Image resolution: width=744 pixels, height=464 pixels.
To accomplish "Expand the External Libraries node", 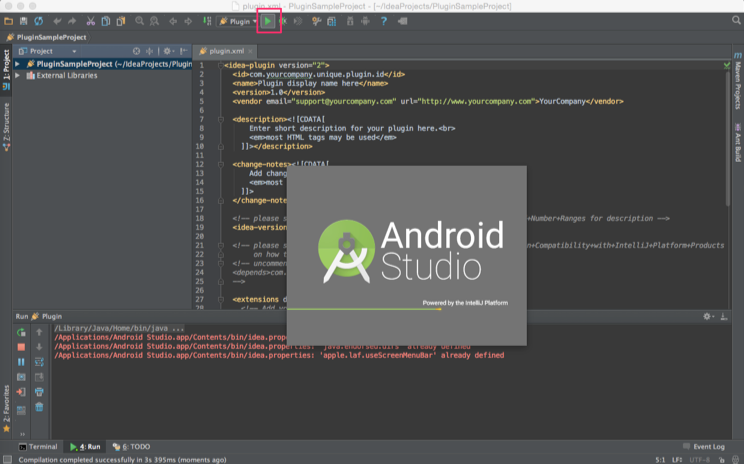I will 18,75.
